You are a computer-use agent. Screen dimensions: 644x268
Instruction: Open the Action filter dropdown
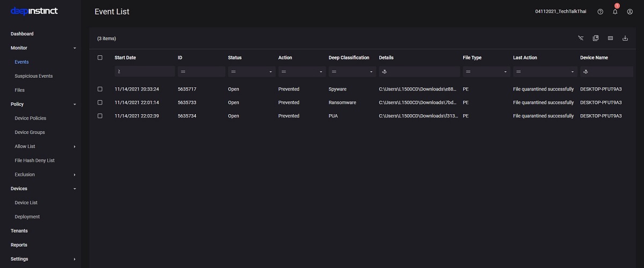[x=322, y=71]
